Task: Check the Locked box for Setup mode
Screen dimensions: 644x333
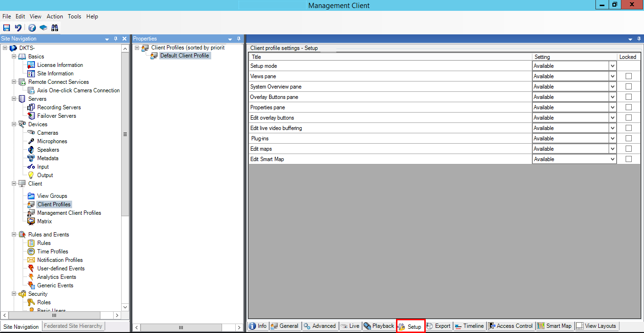Action: point(628,65)
